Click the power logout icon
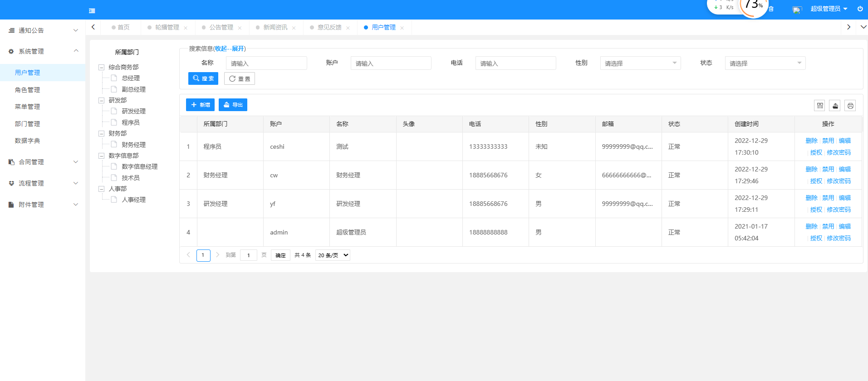Screen dimensions: 868x381 click(860, 9)
